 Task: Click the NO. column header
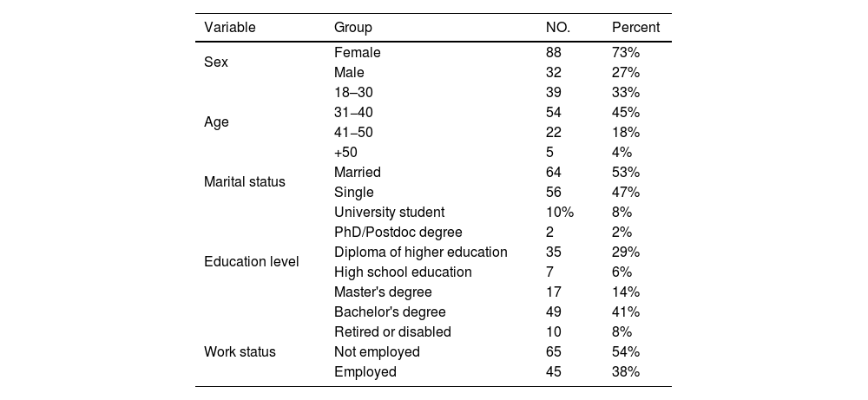coord(557,28)
